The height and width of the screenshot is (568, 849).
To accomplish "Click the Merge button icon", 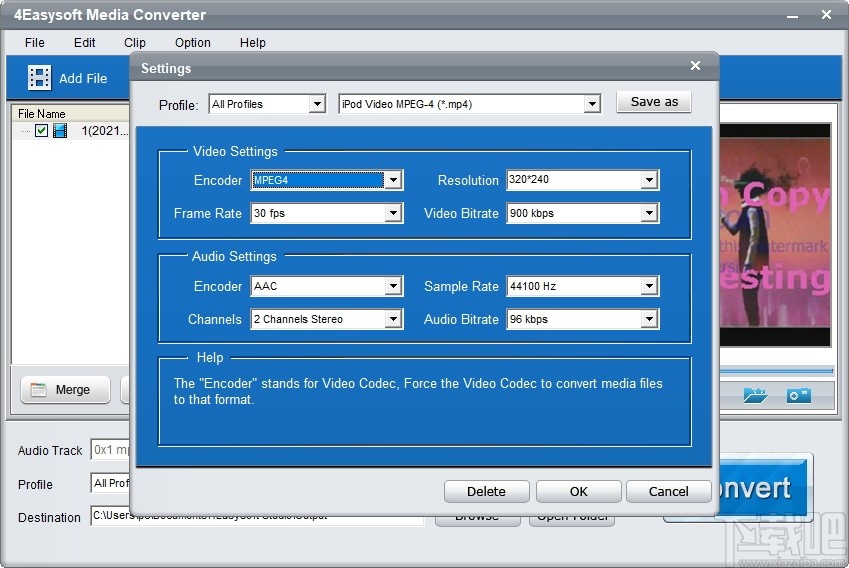I will coord(38,390).
